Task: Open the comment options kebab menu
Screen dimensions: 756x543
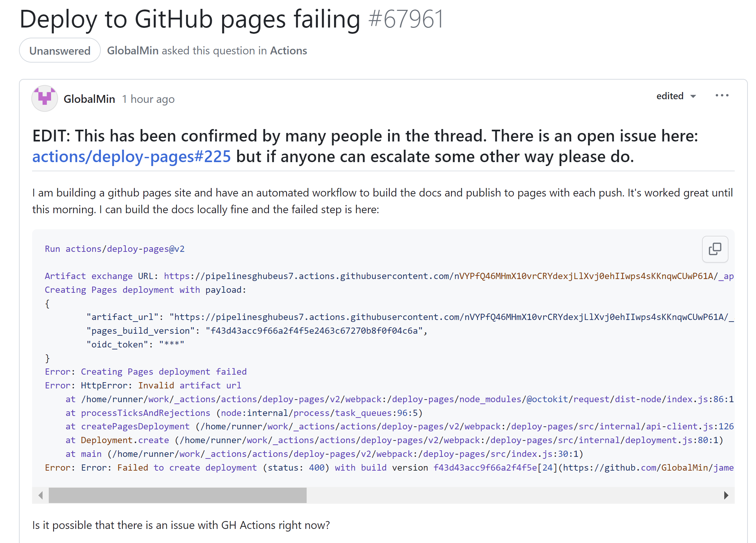Action: (x=722, y=96)
